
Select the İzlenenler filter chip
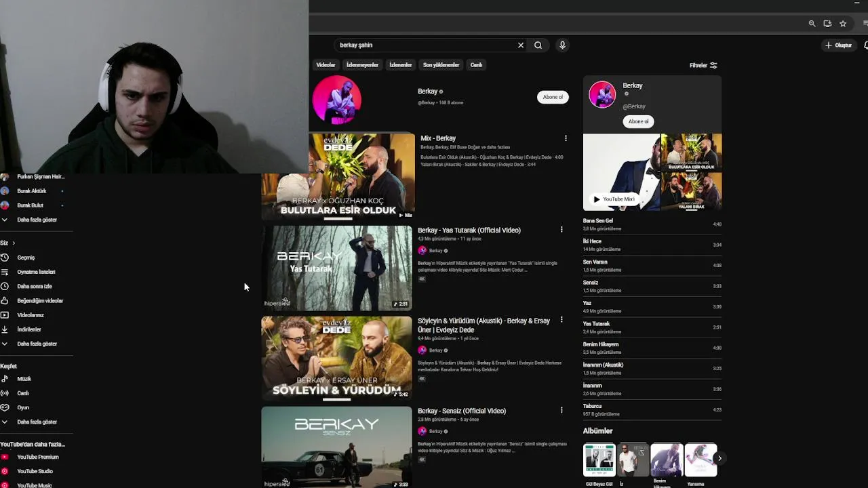click(x=400, y=65)
